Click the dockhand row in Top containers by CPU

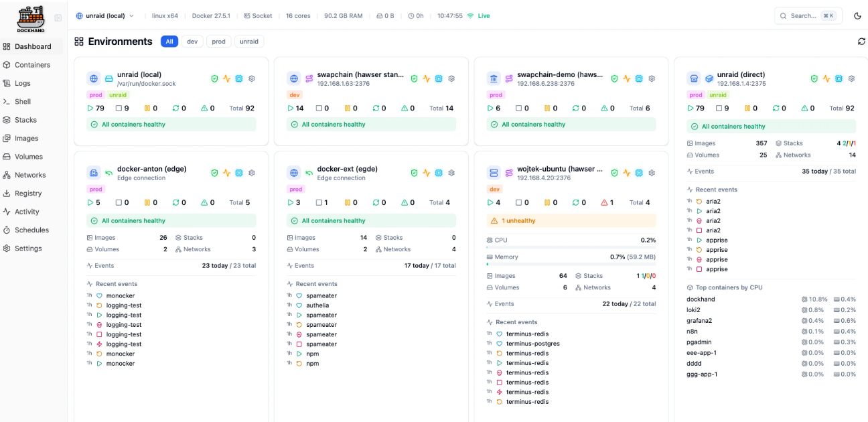point(772,299)
